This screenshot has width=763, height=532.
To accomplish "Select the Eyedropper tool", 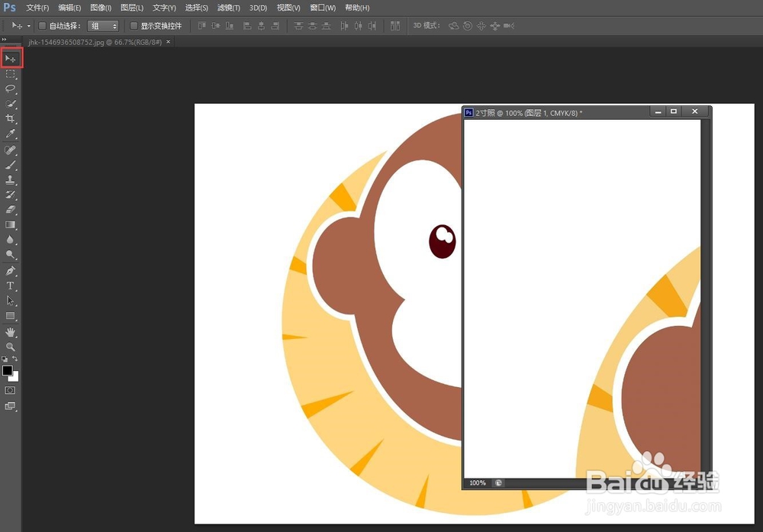I will pyautogui.click(x=10, y=134).
